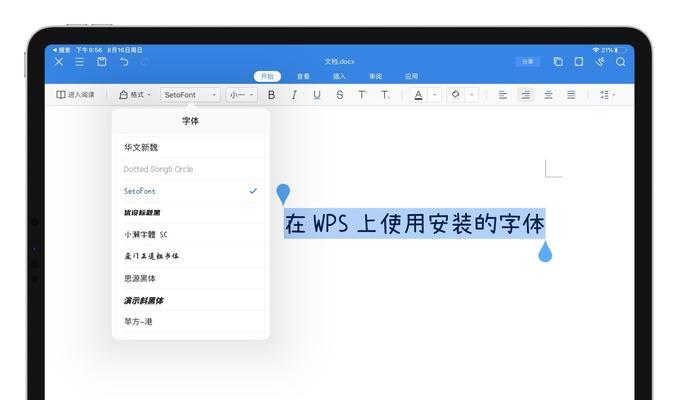
Task: Select the Dotted Songti Circle font
Action: coord(191,169)
